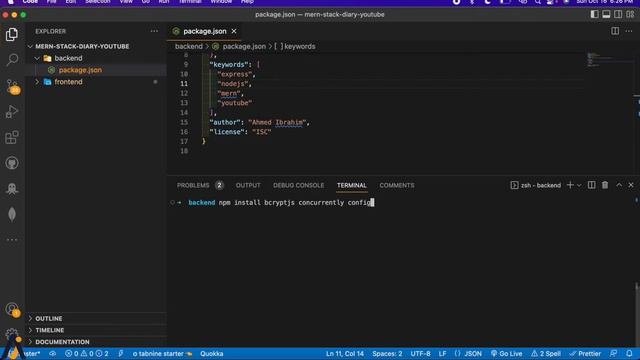Open the Search view in activity bar

12,60
